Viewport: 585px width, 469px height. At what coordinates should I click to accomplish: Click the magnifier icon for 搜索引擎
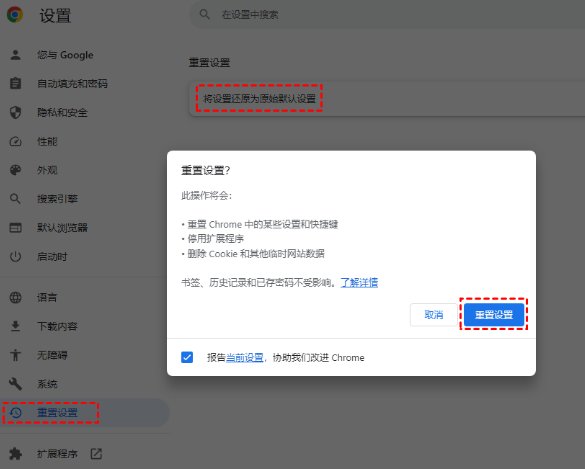(15, 198)
